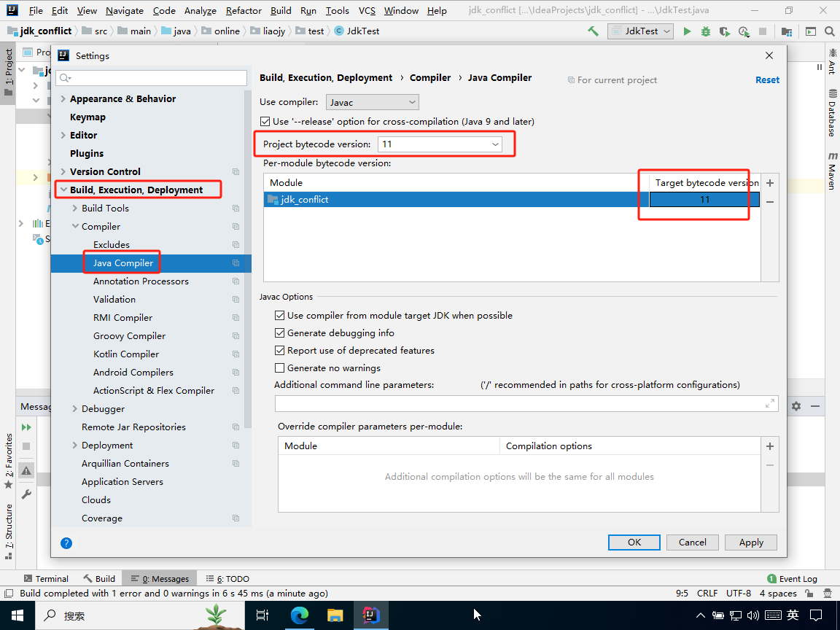Image resolution: width=840 pixels, height=630 pixels.
Task: Launch Microsoft Edge from the taskbar
Action: pos(300,615)
